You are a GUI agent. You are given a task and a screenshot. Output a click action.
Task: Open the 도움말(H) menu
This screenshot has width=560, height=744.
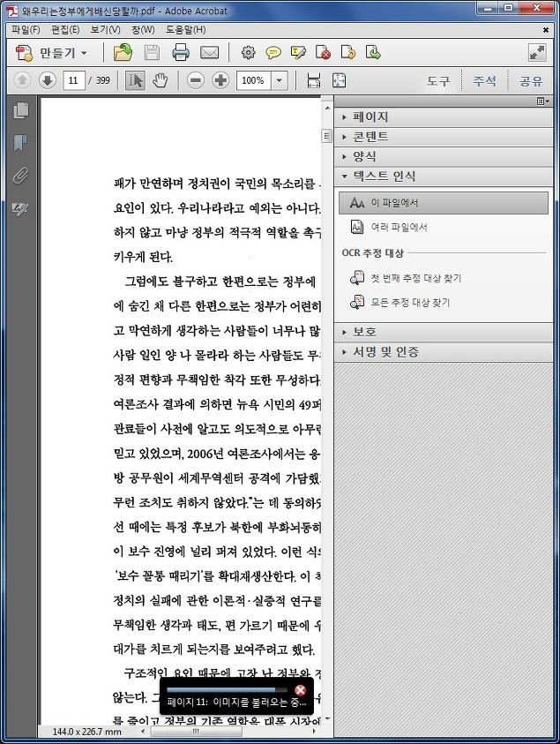coord(185,29)
